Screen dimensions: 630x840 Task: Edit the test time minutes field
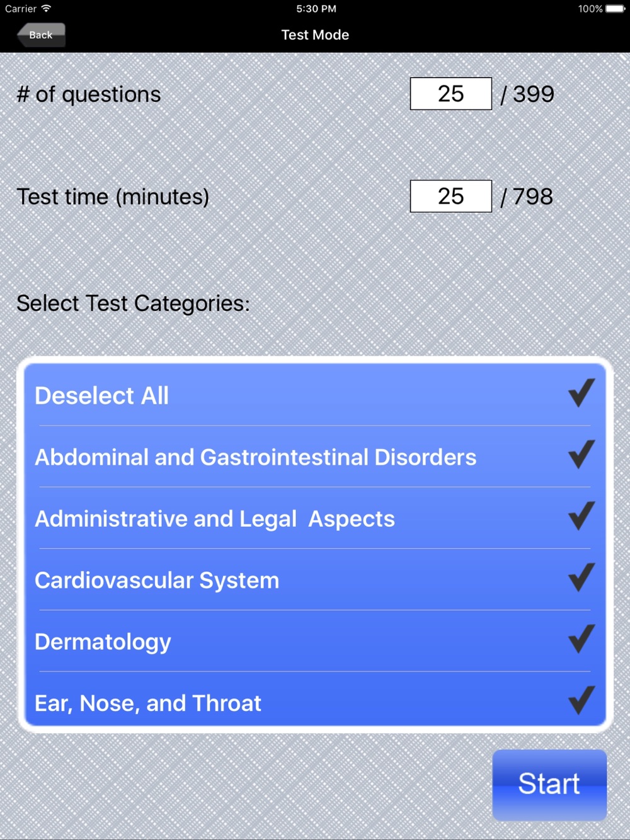coord(451,196)
